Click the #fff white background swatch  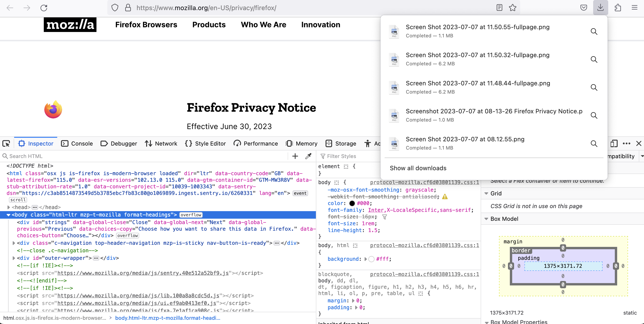click(x=371, y=259)
